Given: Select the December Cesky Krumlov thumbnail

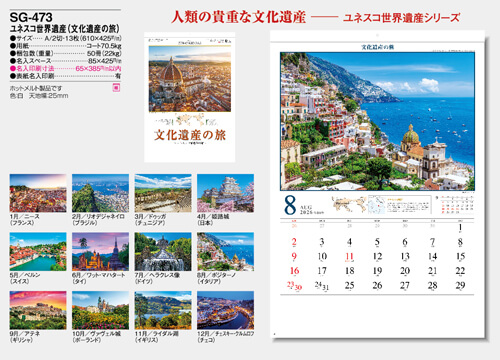Looking at the screenshot, I should [225, 310].
